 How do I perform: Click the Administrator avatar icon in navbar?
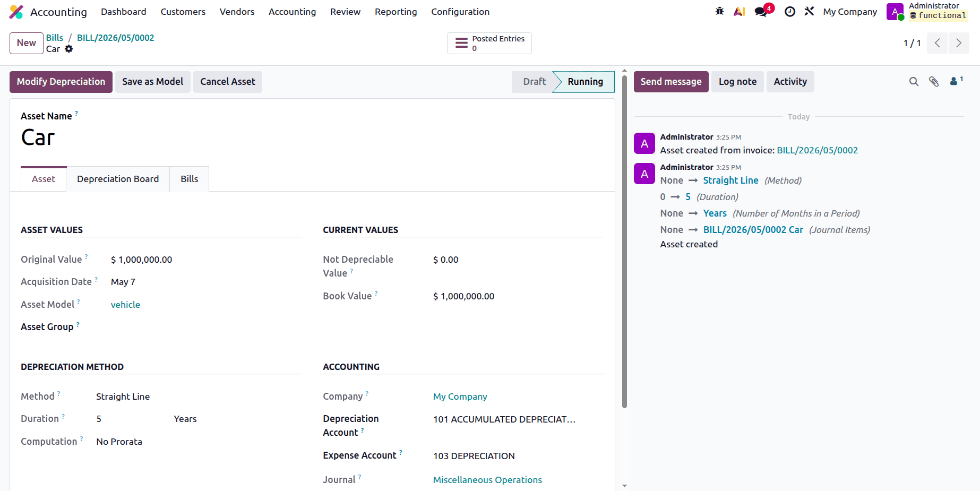click(895, 12)
